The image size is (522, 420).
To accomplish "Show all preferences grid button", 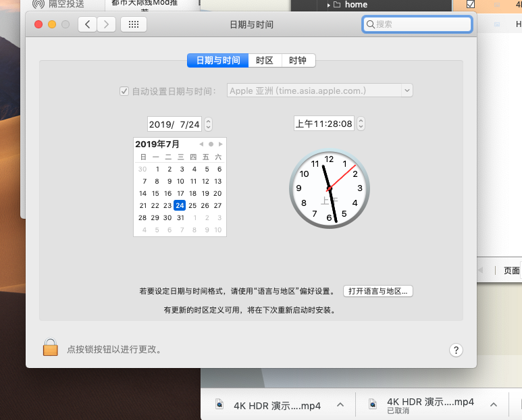I will (134, 24).
